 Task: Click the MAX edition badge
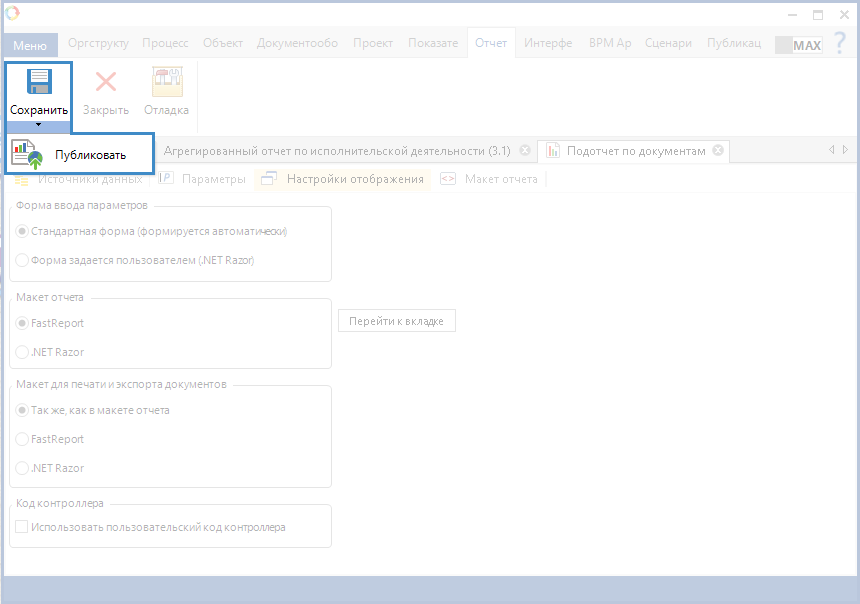click(799, 45)
